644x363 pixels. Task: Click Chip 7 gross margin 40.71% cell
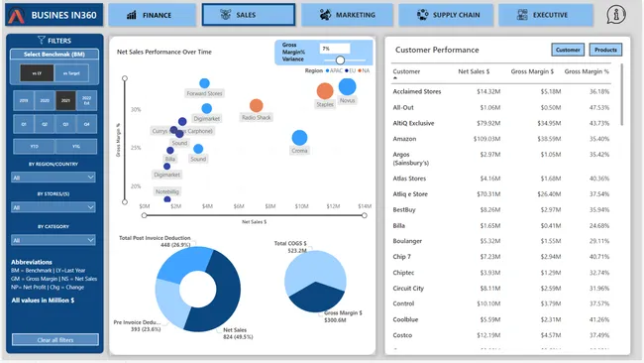[599, 257]
